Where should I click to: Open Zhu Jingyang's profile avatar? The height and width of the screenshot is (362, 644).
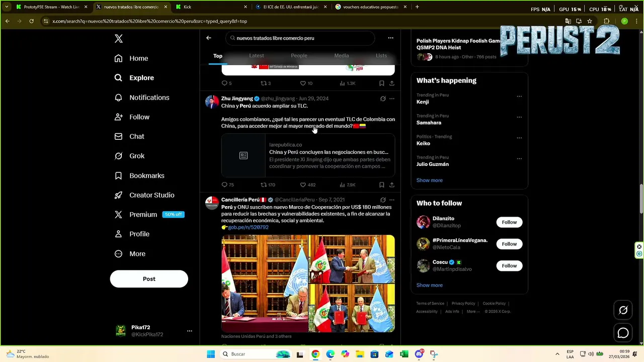click(x=212, y=102)
